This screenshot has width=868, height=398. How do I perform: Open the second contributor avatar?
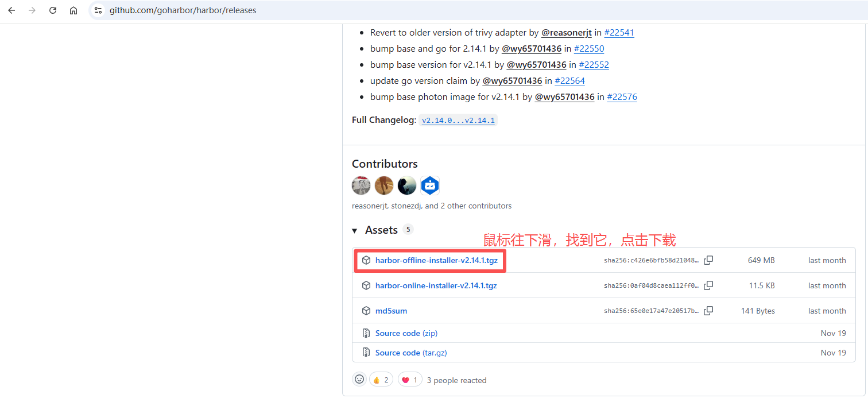tap(384, 186)
